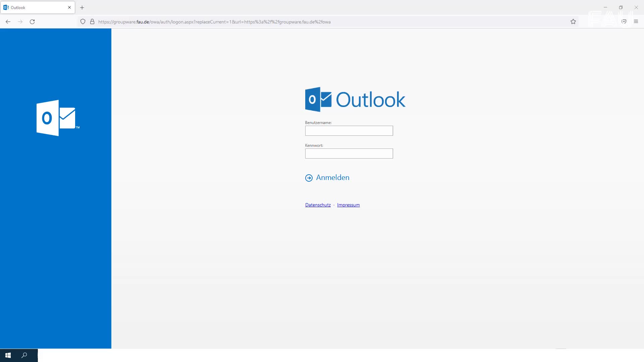644x362 pixels.
Task: Open the Firefox hamburger menu
Action: (636, 22)
